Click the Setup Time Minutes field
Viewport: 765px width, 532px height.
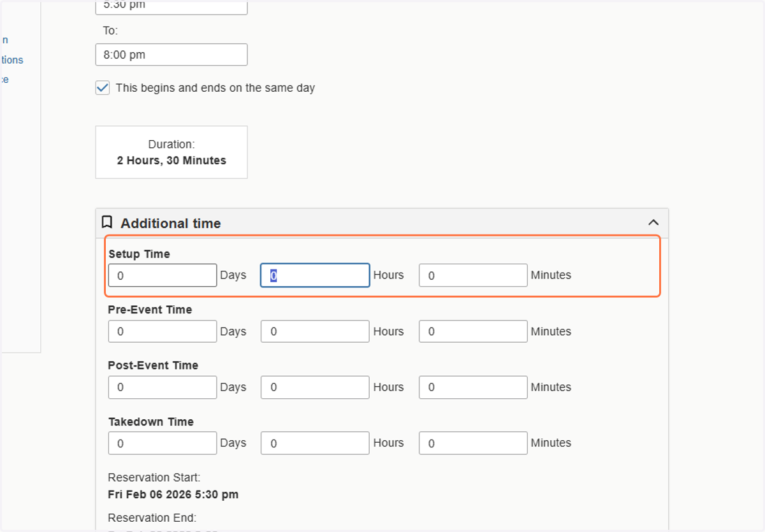[473, 275]
